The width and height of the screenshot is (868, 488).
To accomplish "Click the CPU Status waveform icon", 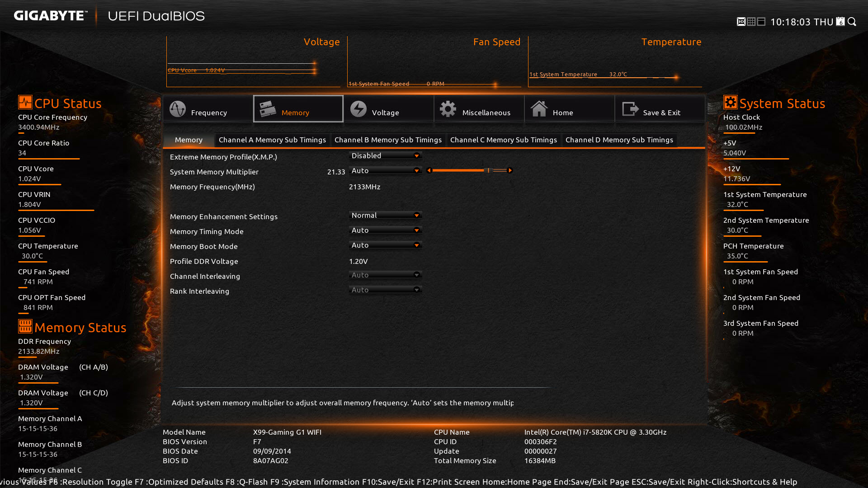I will click(x=25, y=102).
